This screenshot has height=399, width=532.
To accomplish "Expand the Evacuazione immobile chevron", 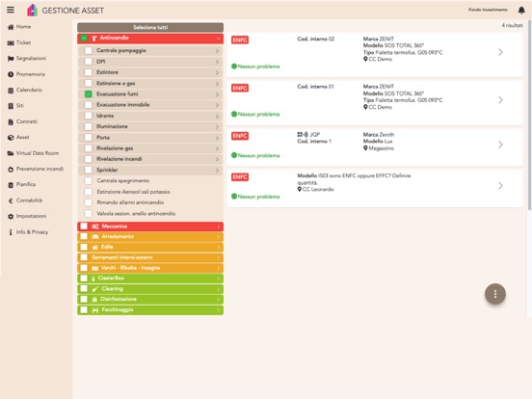I will pyautogui.click(x=217, y=105).
